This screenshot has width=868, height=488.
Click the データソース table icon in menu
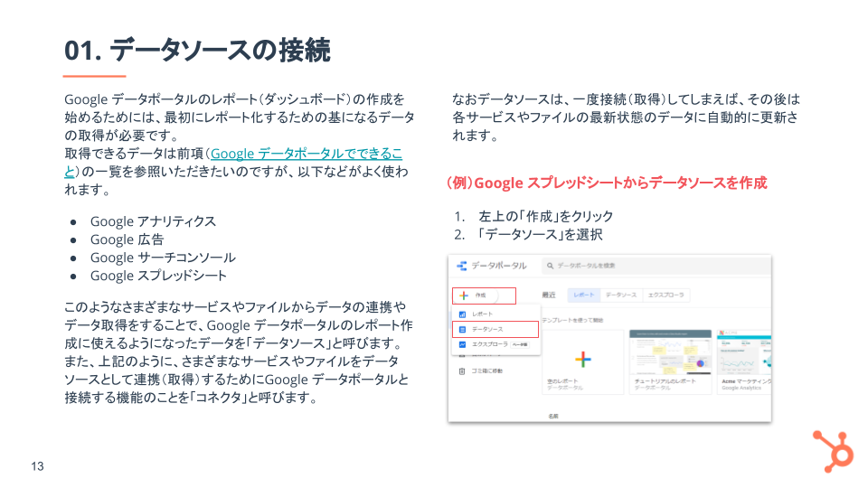point(462,329)
